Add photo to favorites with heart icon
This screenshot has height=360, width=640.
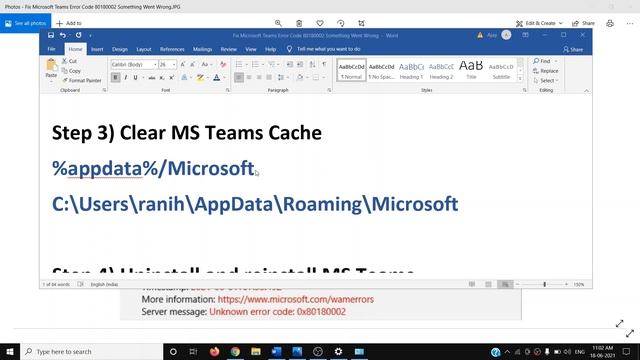[320, 23]
